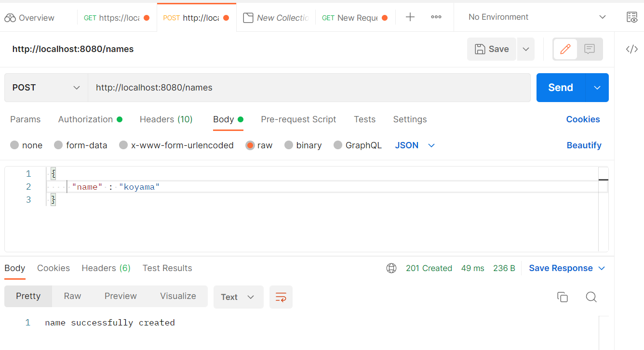
Task: Open the request comments icon
Action: click(x=590, y=49)
